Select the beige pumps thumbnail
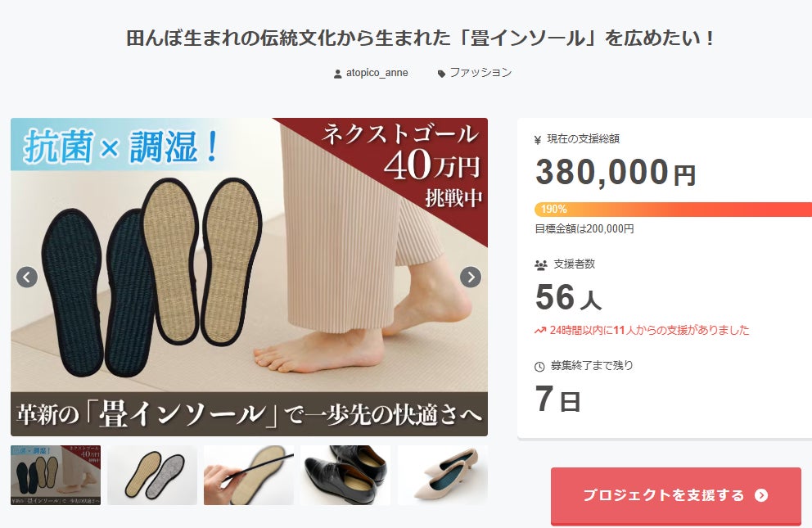Image resolution: width=812 pixels, height=528 pixels. point(443,475)
